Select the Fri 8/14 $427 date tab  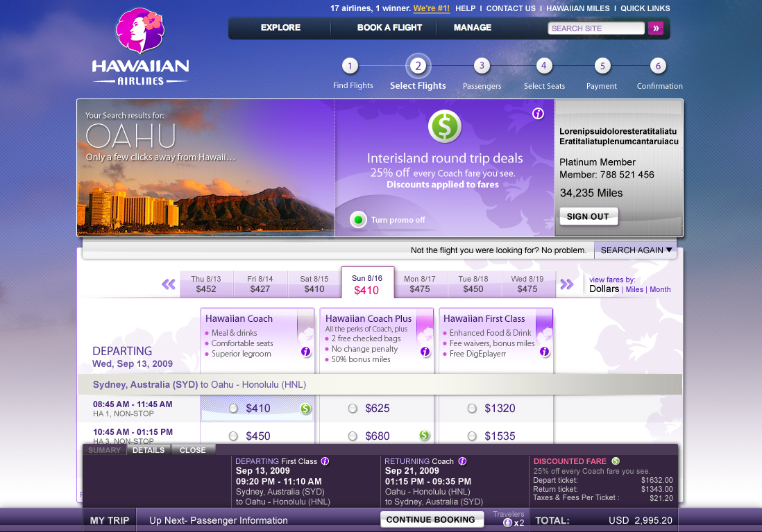click(x=260, y=284)
